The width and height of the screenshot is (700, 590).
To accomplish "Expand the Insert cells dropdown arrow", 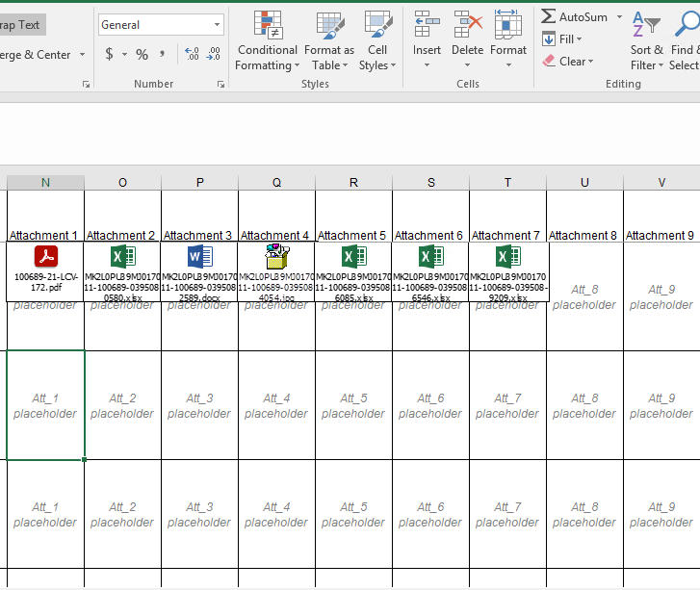I will [x=427, y=65].
